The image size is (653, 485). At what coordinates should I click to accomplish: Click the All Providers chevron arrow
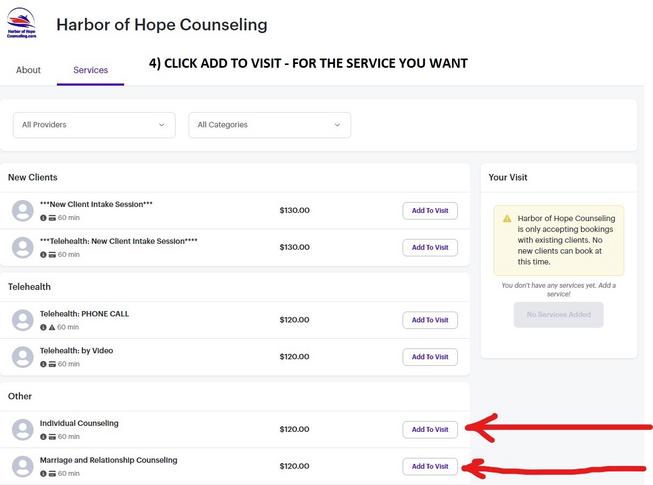point(162,125)
